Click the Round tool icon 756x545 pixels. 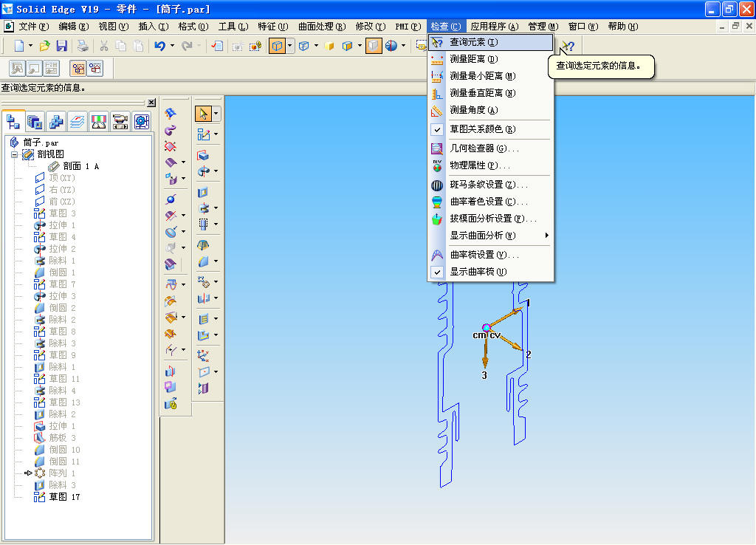pos(204,261)
